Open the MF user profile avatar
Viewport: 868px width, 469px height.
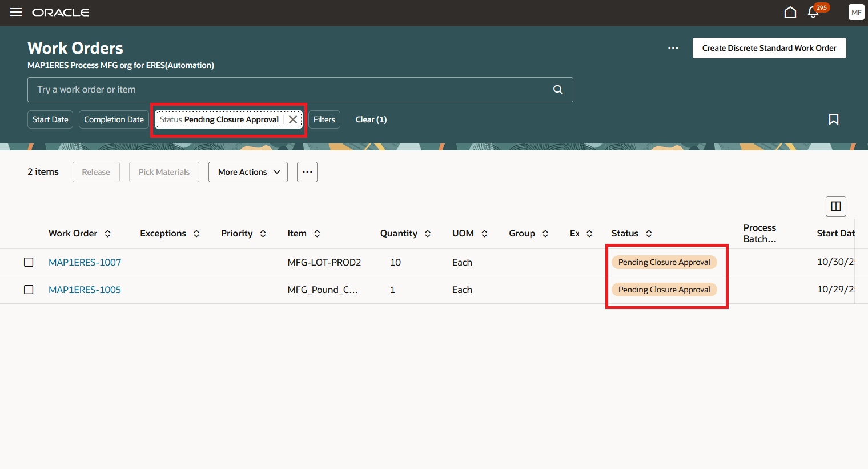(856, 12)
